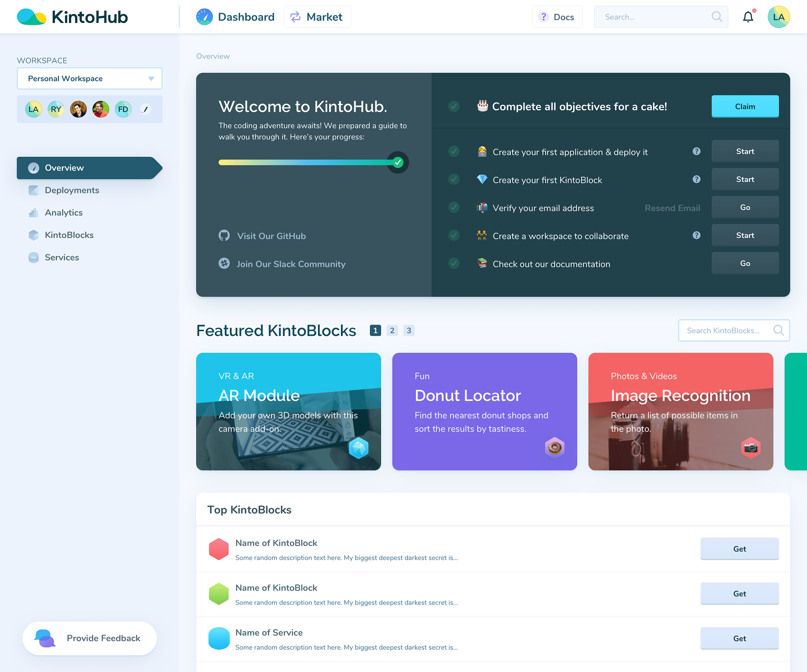The image size is (807, 672).
Task: Click the KintoBlocks search magnifier icon
Action: click(x=778, y=330)
